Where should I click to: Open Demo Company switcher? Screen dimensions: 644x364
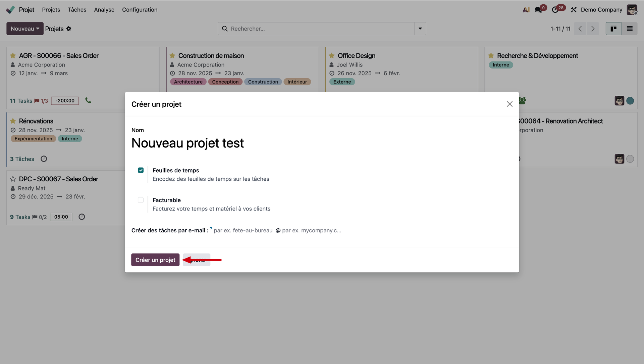[x=601, y=10]
